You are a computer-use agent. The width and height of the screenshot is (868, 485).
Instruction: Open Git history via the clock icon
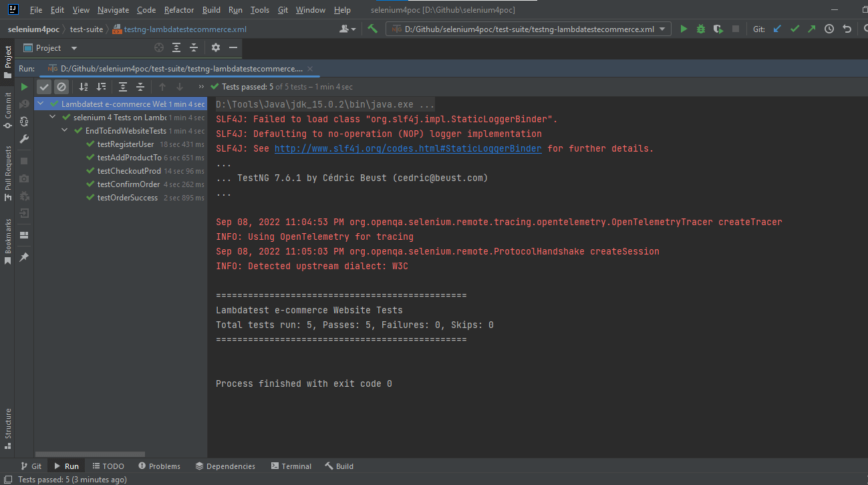(829, 29)
